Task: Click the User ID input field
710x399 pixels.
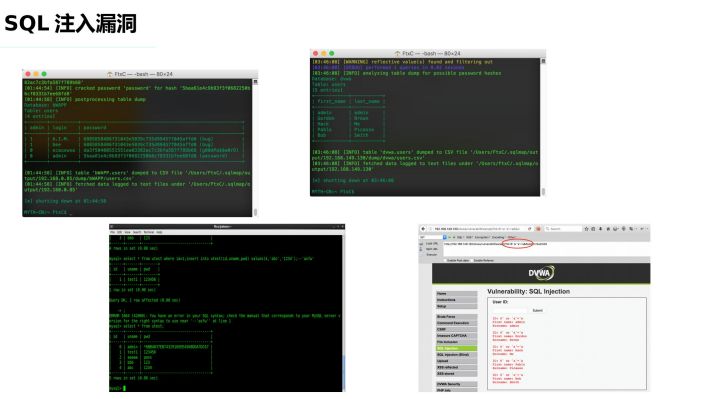Action: (510, 311)
